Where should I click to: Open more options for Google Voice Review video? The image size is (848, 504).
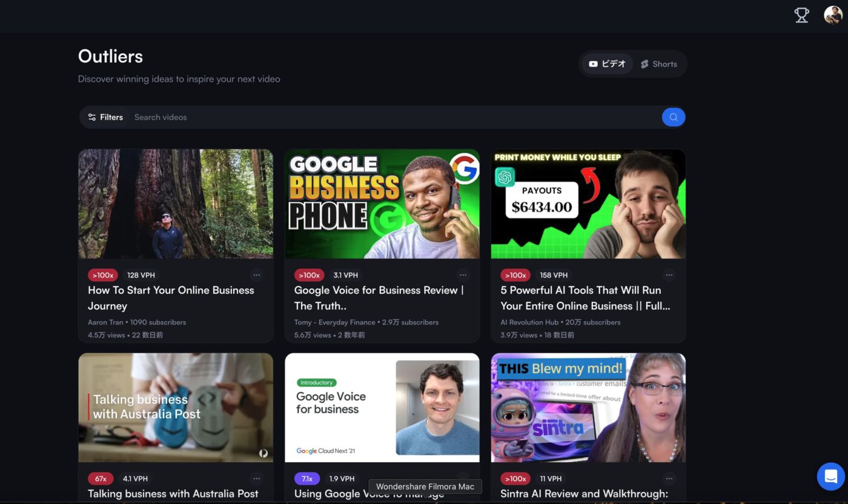point(463,275)
